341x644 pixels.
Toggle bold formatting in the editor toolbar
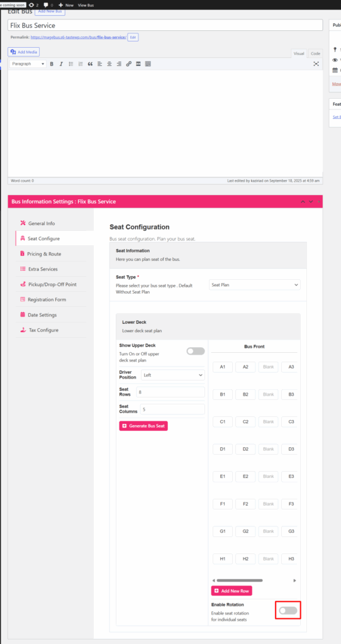[52, 64]
